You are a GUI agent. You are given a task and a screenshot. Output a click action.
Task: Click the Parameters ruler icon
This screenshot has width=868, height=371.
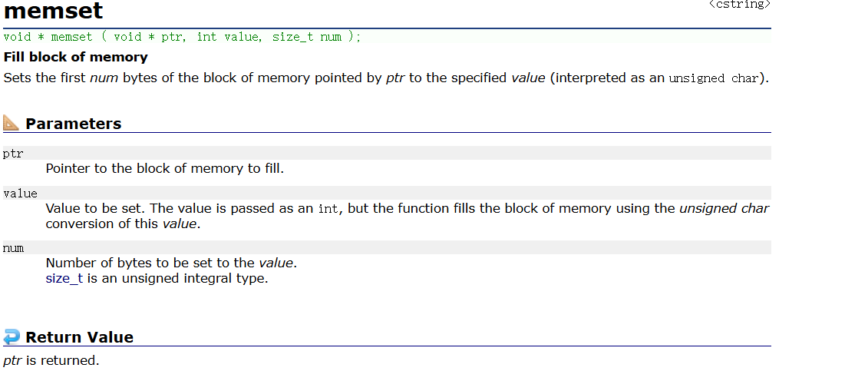(x=11, y=123)
